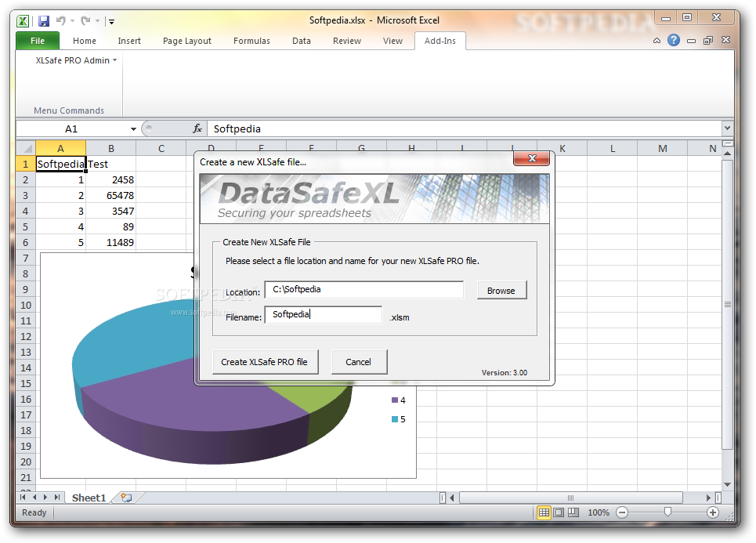756x543 pixels.
Task: Select column B header
Action: click(x=111, y=149)
